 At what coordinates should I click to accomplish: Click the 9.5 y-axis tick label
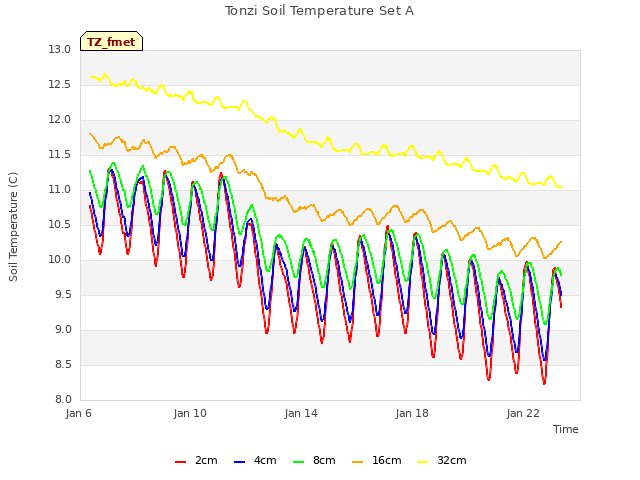(63, 295)
